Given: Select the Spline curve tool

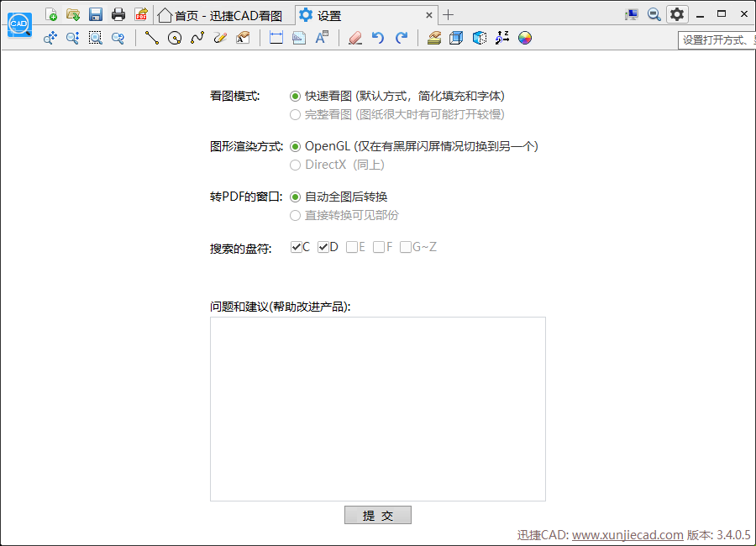Looking at the screenshot, I should [x=197, y=38].
